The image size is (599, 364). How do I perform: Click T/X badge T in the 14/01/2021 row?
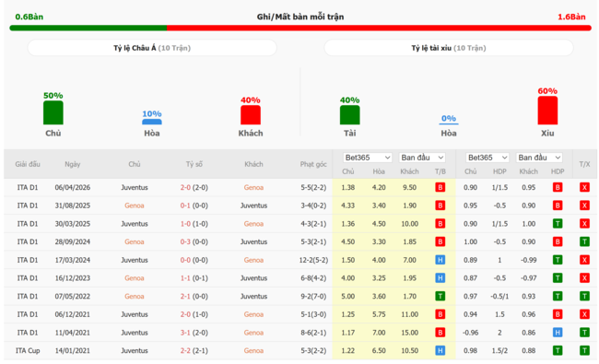[584, 350]
